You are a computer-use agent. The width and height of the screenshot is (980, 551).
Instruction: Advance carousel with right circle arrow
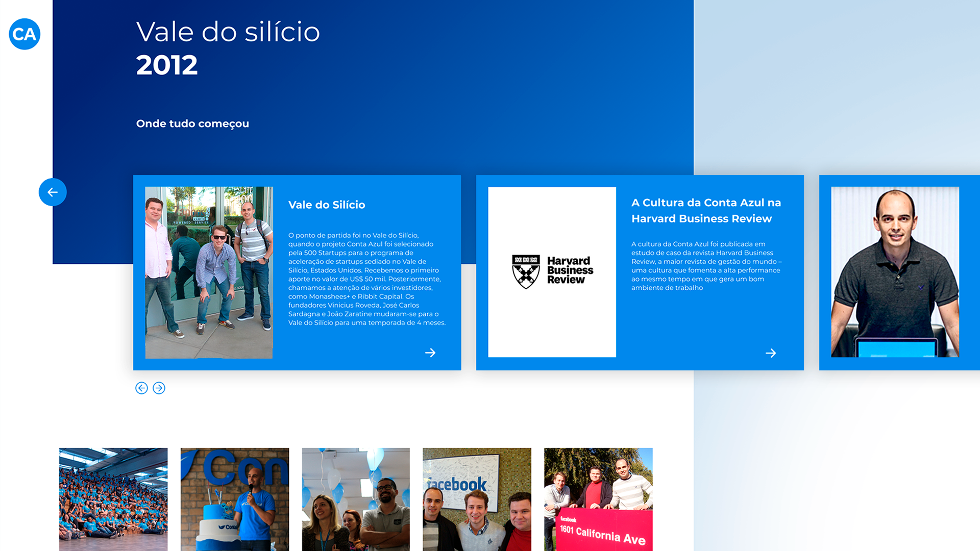[159, 388]
